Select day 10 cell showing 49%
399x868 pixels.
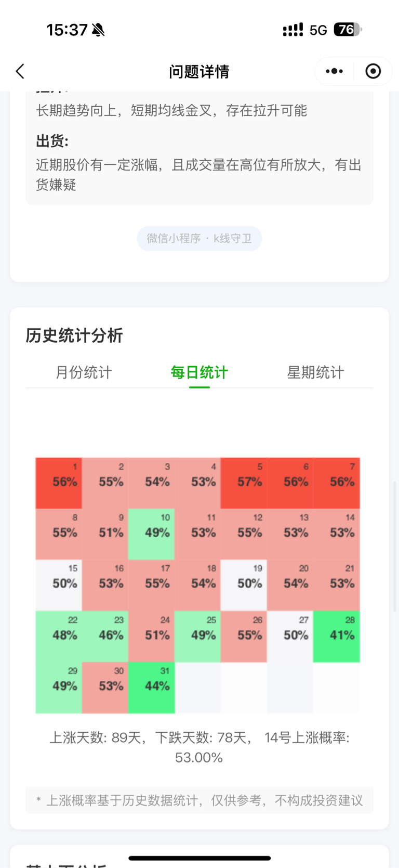click(151, 534)
